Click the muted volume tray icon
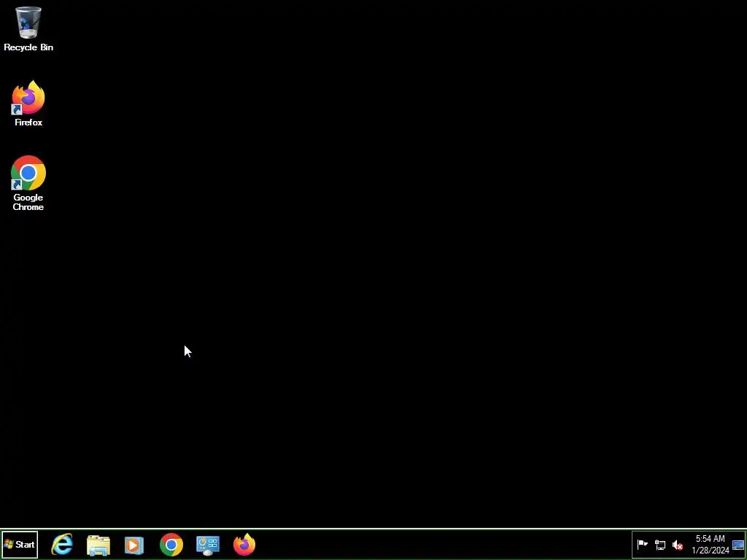The height and width of the screenshot is (560, 747). (x=678, y=545)
